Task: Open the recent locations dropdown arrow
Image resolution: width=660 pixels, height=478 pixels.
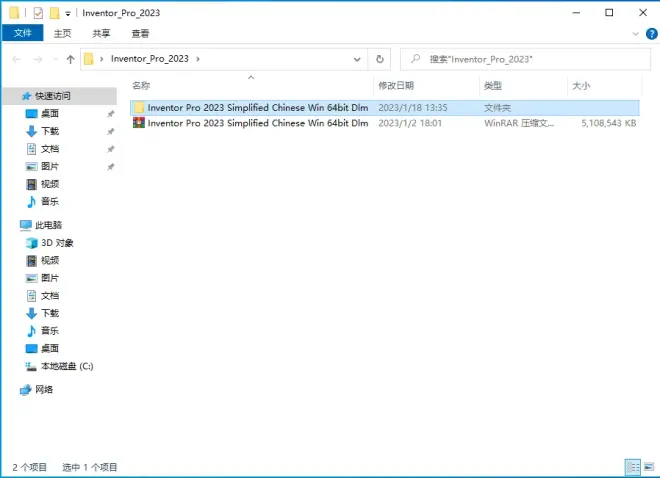Action: pos(55,59)
